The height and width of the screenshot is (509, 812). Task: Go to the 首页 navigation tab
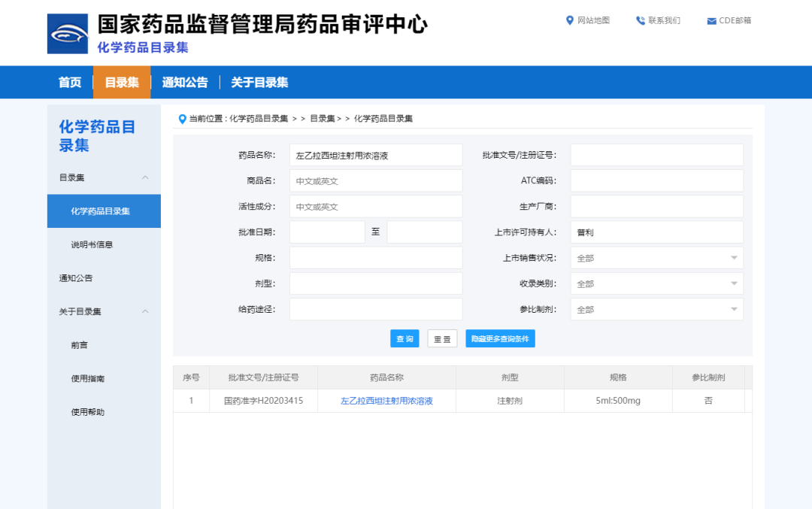70,83
